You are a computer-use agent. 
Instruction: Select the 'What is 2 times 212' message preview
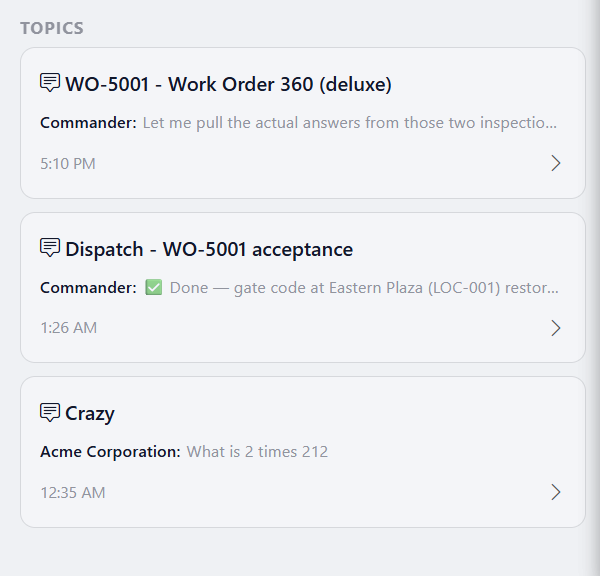pos(257,452)
